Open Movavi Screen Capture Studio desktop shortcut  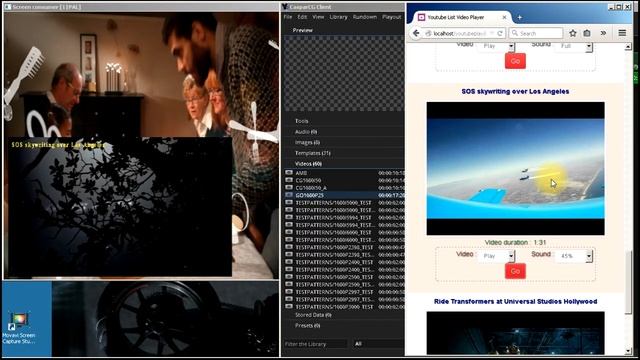(x=19, y=328)
